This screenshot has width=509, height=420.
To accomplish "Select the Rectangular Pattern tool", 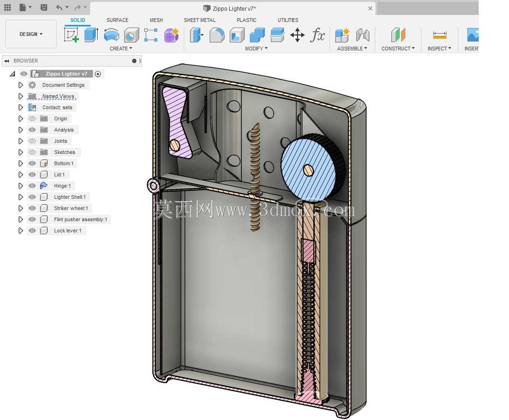I will 151,35.
